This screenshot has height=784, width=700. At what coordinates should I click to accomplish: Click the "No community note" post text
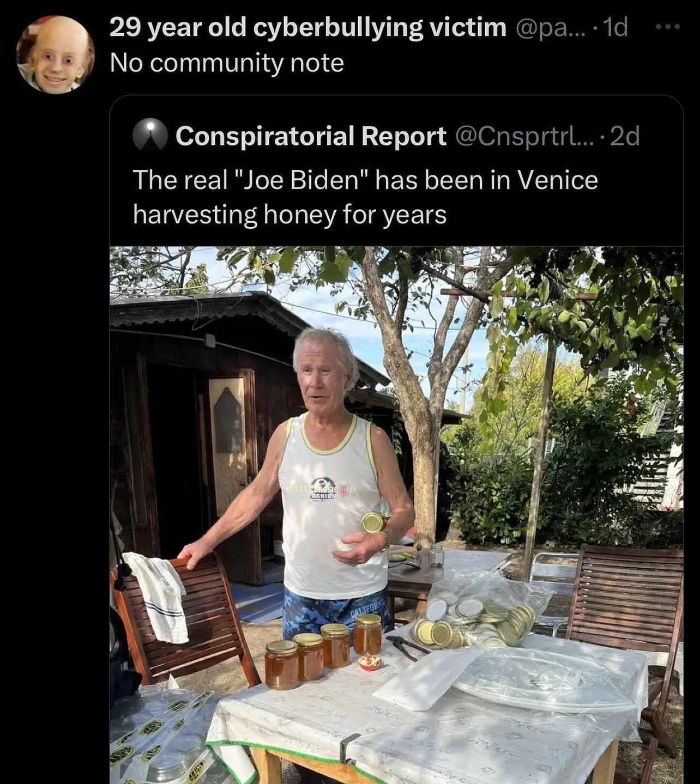click(227, 63)
